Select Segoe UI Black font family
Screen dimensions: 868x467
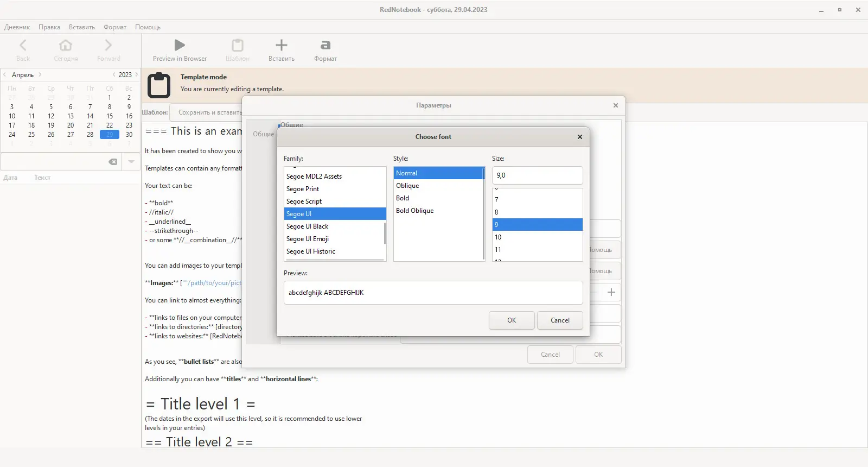[335, 226]
